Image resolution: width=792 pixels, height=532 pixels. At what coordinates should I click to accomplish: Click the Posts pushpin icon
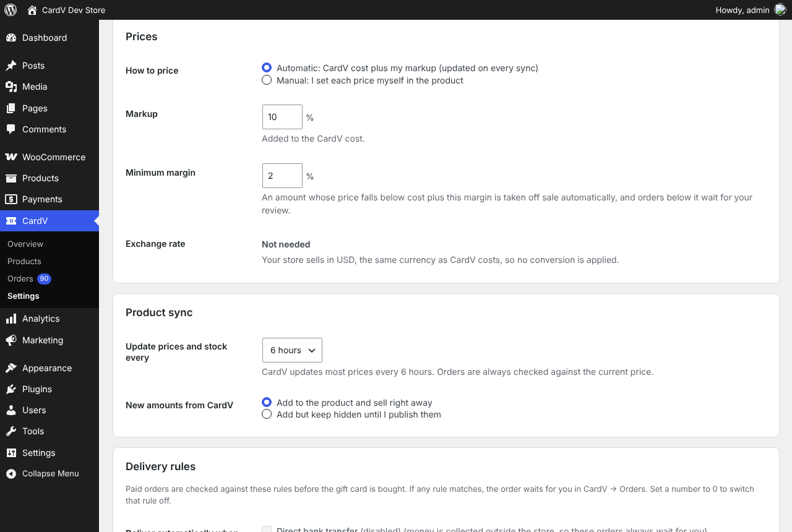pyautogui.click(x=11, y=66)
